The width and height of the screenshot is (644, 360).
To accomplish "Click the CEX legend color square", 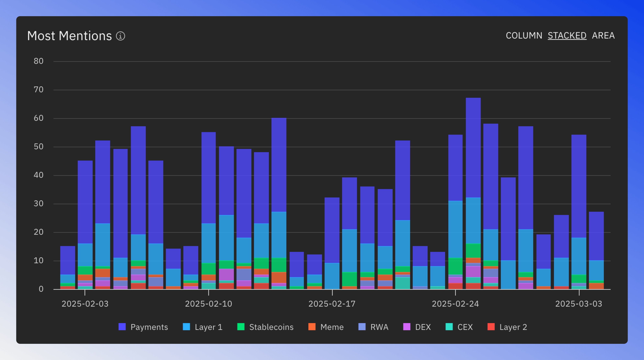I will coord(449,327).
